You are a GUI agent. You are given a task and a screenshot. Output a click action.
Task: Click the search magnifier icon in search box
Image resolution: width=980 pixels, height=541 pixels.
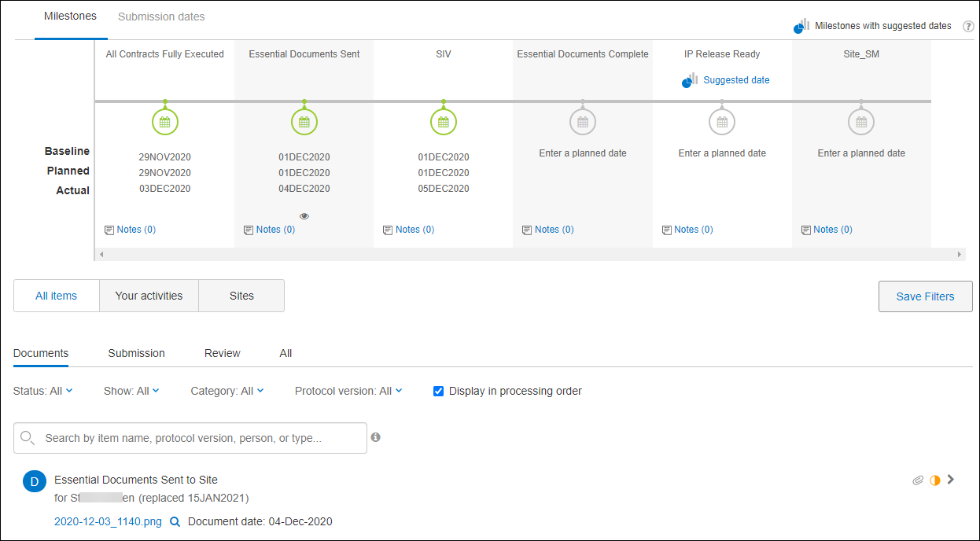[x=28, y=438]
